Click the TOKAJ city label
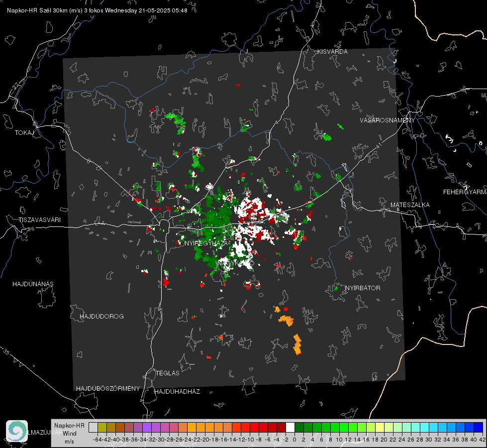The width and height of the screenshot is (487, 448). (24, 133)
